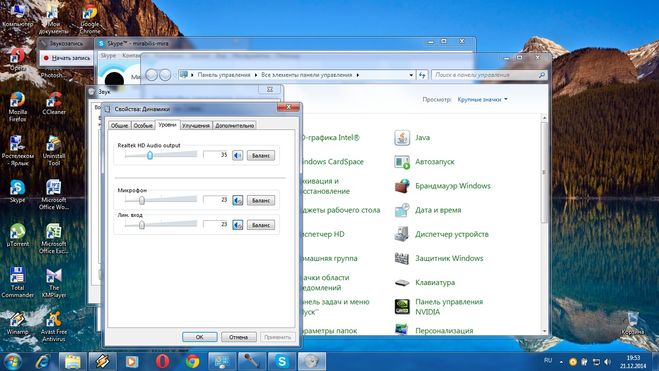Open Uninstall Tool desktop shortcut
659x371 pixels.
[54, 151]
